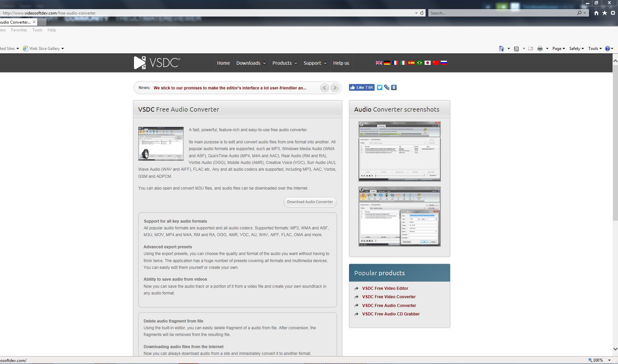
Task: Expand the Downloads menu in site navigation
Action: (x=251, y=63)
